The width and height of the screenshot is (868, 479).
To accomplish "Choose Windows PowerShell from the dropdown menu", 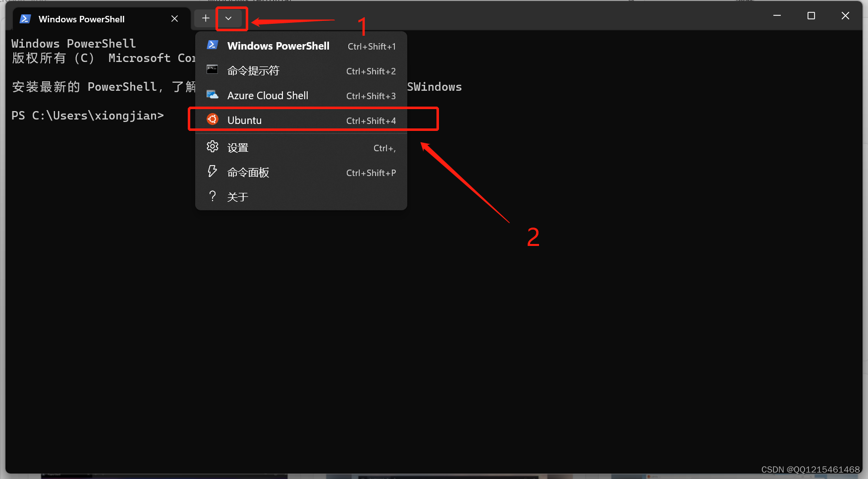I will pos(301,46).
